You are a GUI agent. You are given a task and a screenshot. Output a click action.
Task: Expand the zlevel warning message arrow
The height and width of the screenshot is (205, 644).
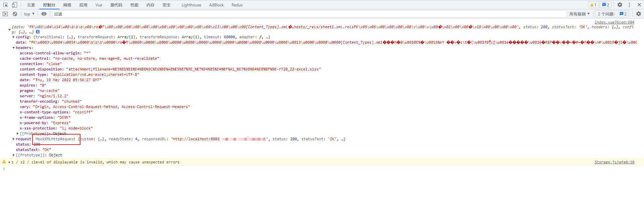pyautogui.click(x=10, y=162)
